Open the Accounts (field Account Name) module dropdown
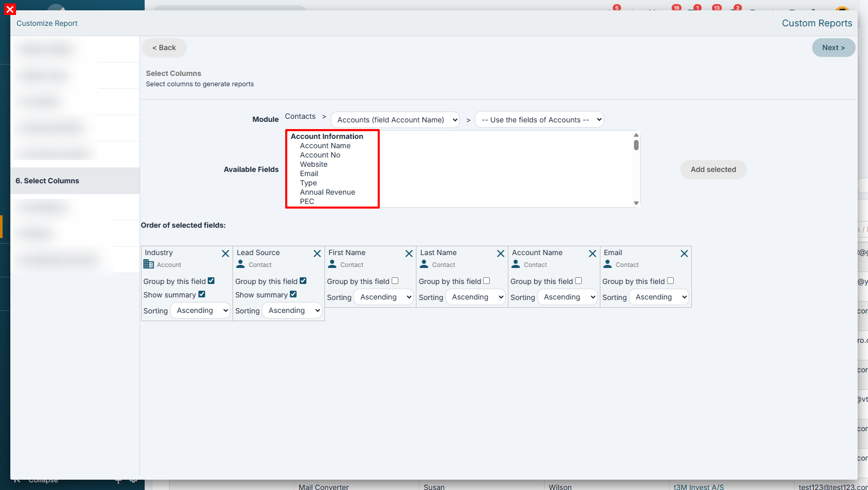Viewport: 868px width, 490px height. click(395, 120)
